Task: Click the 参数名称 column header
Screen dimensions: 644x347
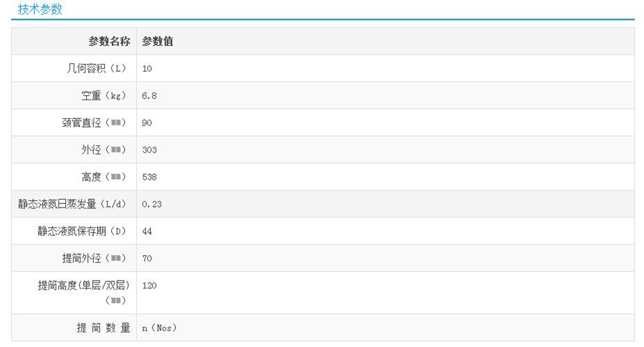Action: pos(109,41)
